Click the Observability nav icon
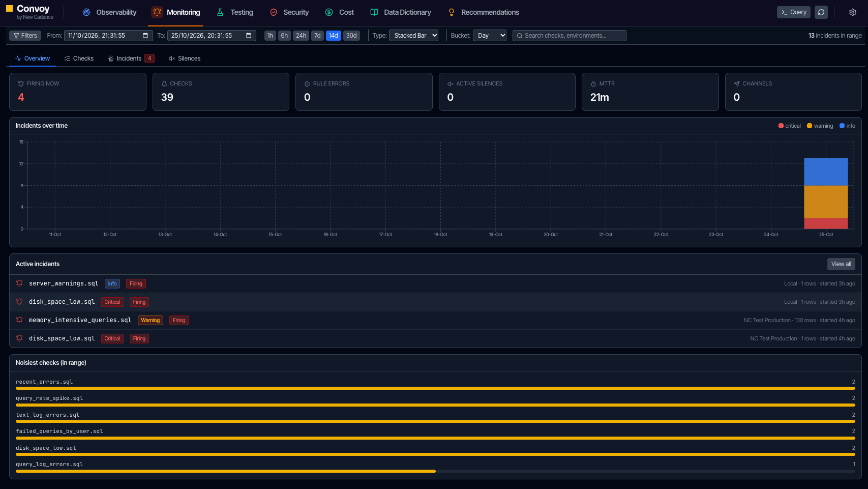The image size is (868, 489). pyautogui.click(x=86, y=12)
